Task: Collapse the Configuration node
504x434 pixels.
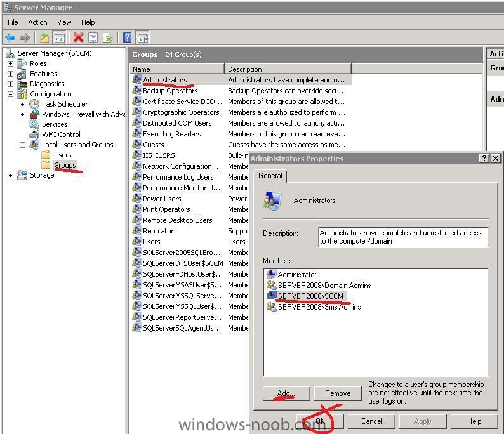Action: pos(10,94)
